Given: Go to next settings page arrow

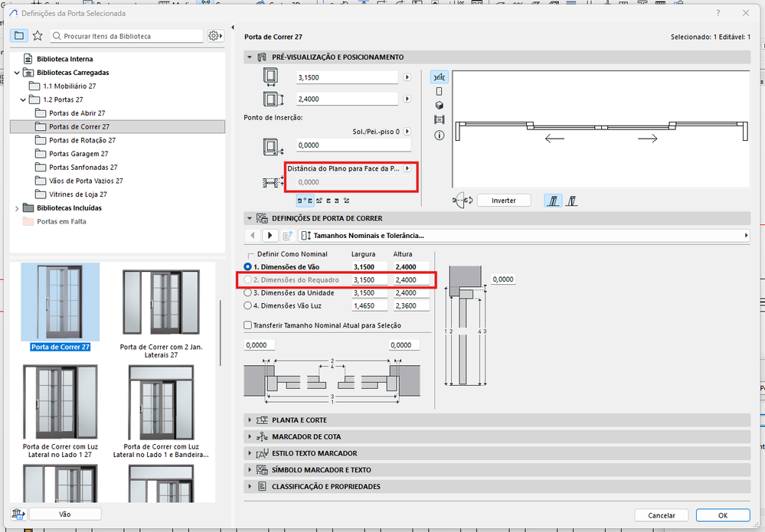Looking at the screenshot, I should point(270,236).
